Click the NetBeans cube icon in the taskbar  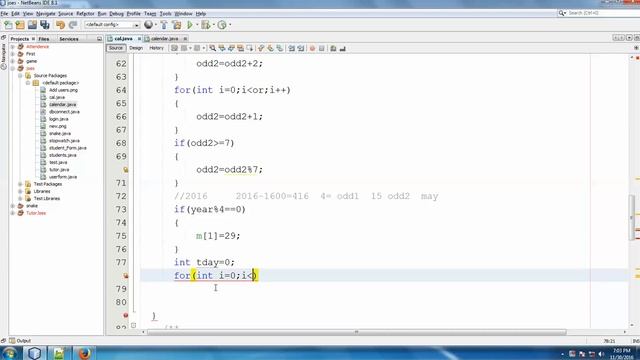click(34, 353)
